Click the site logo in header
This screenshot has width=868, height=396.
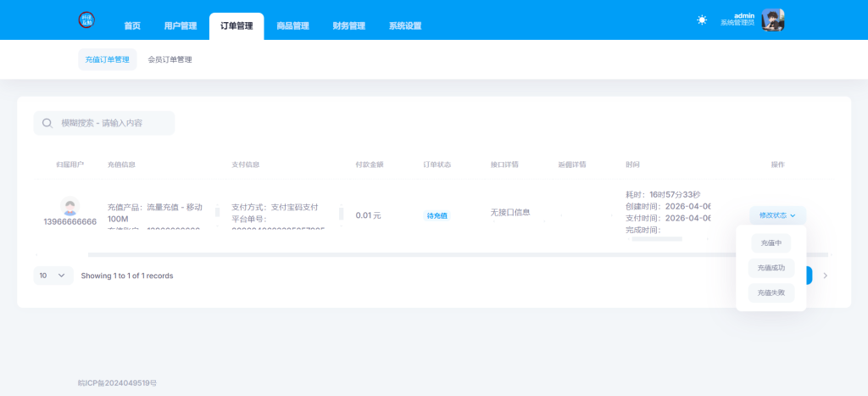click(x=87, y=20)
